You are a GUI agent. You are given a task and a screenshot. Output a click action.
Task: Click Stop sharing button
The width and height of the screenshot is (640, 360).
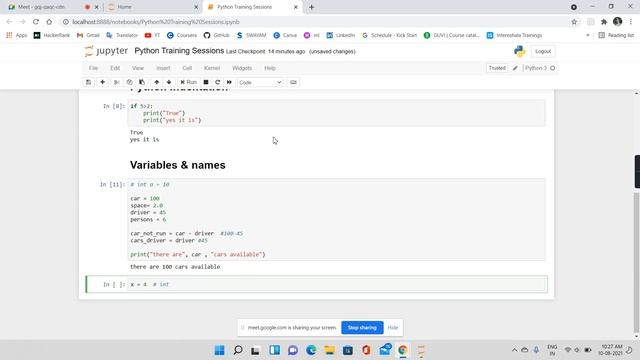362,327
